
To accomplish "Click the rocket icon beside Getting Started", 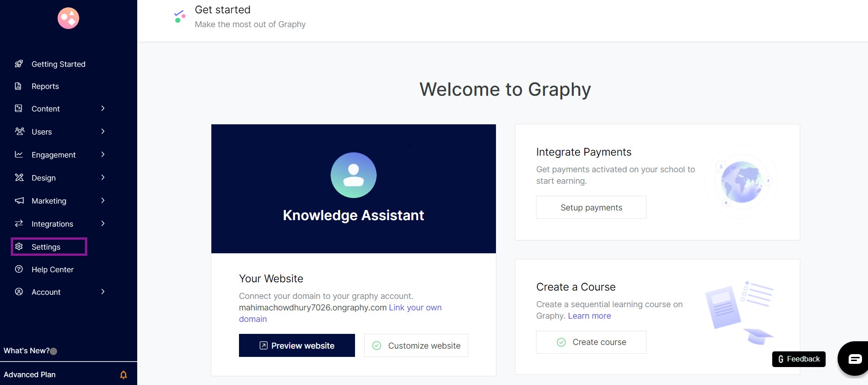I will [x=19, y=64].
